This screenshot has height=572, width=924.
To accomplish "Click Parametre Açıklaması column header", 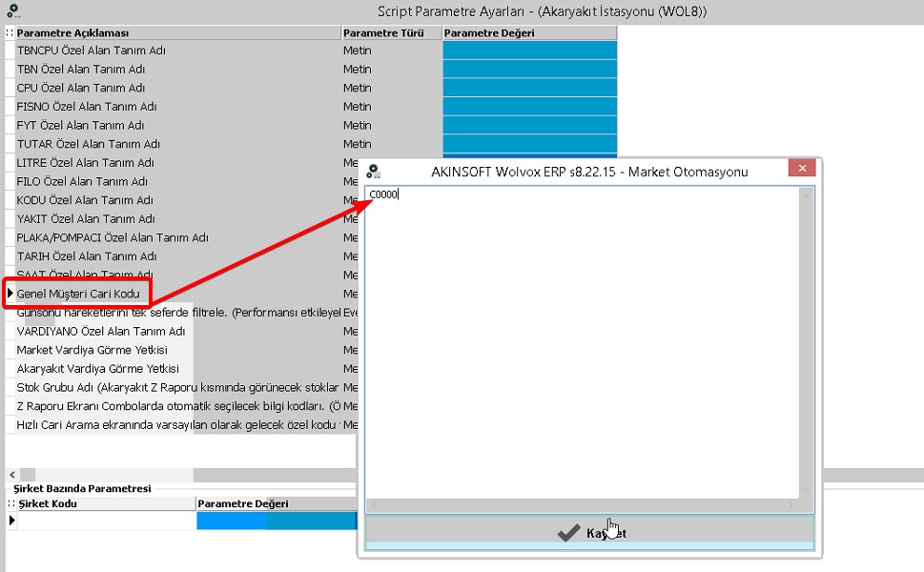I will pyautogui.click(x=178, y=33).
